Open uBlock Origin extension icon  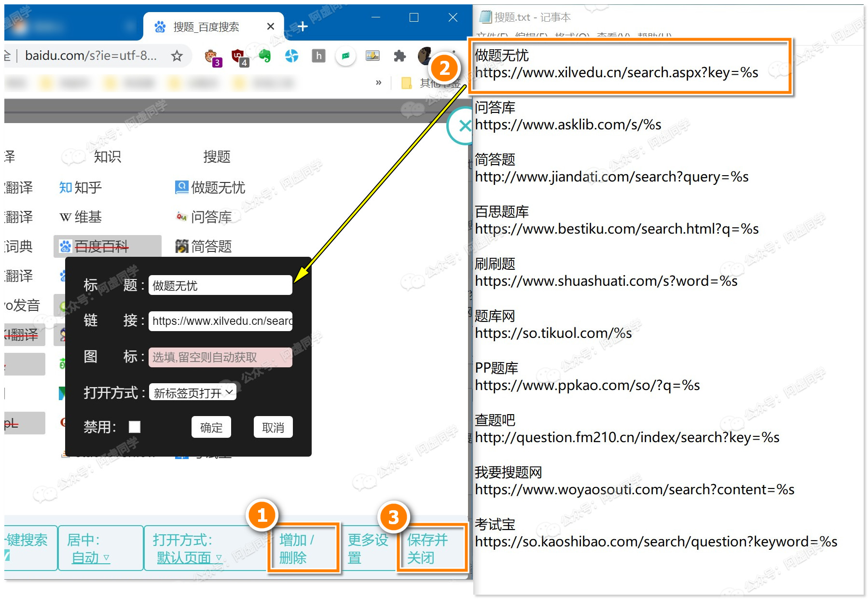pyautogui.click(x=239, y=57)
